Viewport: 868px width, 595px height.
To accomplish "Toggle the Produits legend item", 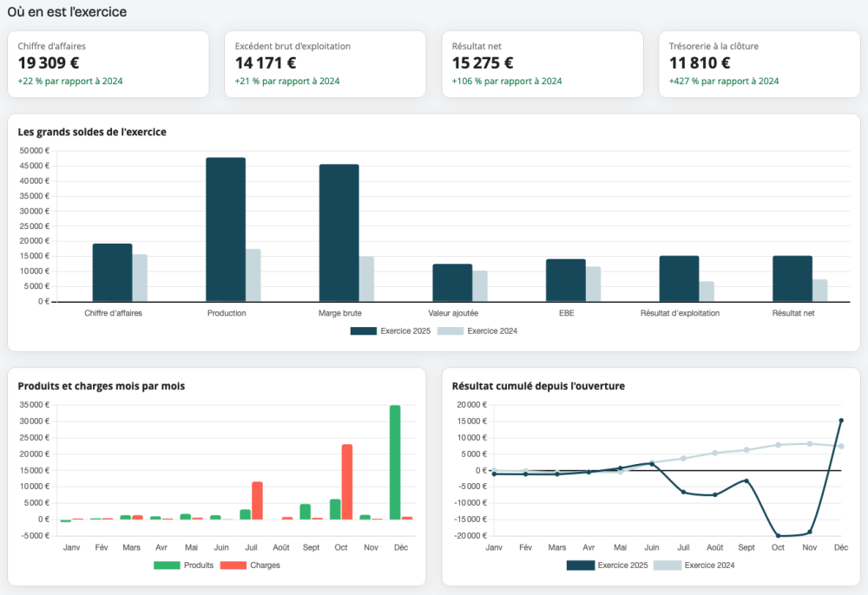I will (183, 566).
